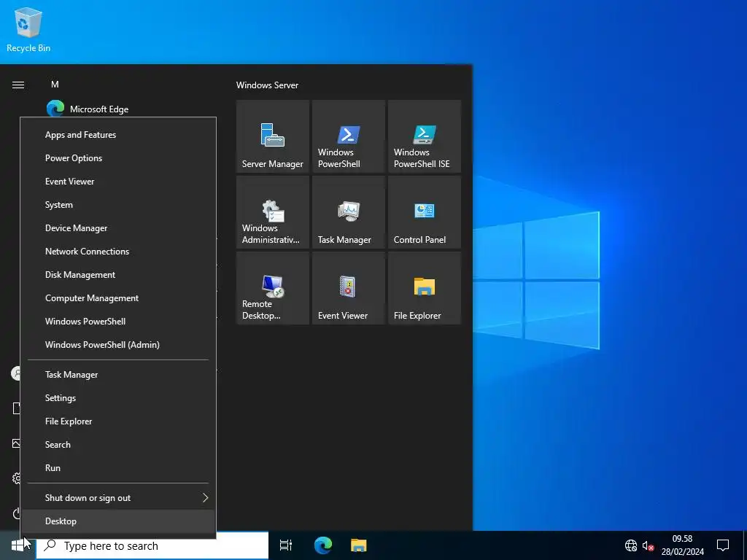747x560 pixels.
Task: Select Task Manager in context menu
Action: [x=118, y=375]
